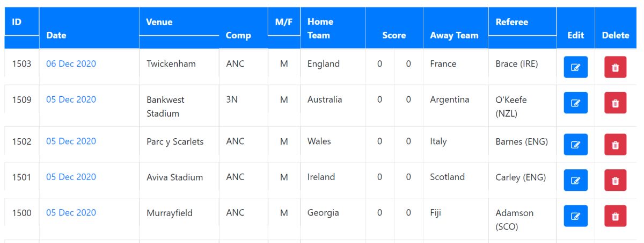Edit the Georgia vs Fiji match

coord(575,216)
